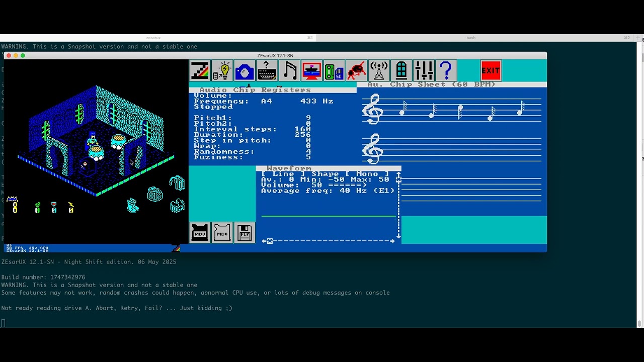Open the audio music note icon
Viewport: 644px width, 362px height.
pyautogui.click(x=289, y=70)
